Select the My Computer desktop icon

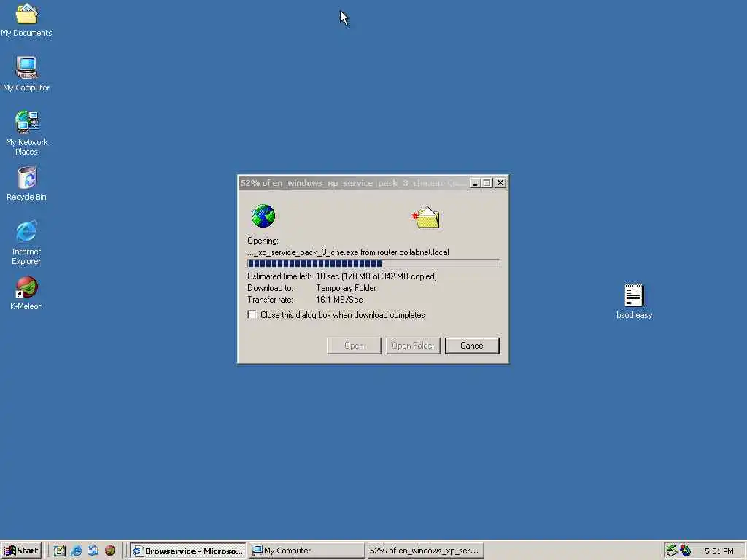27,74
